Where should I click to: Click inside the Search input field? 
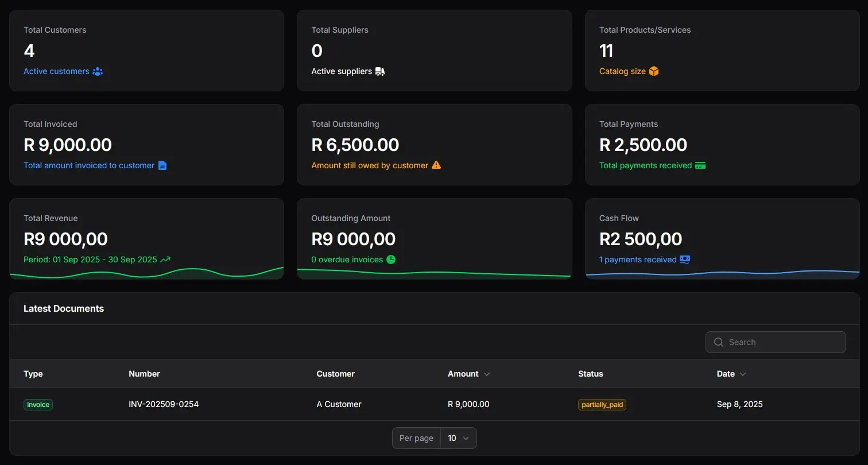(x=775, y=342)
